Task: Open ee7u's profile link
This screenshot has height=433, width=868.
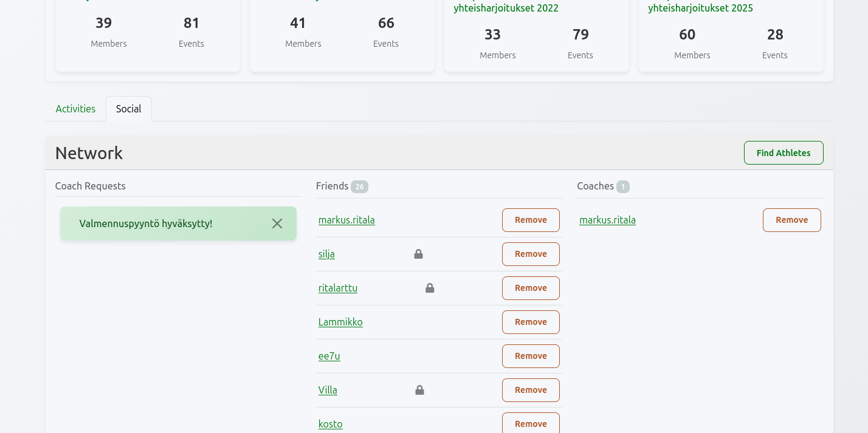Action: [x=329, y=356]
